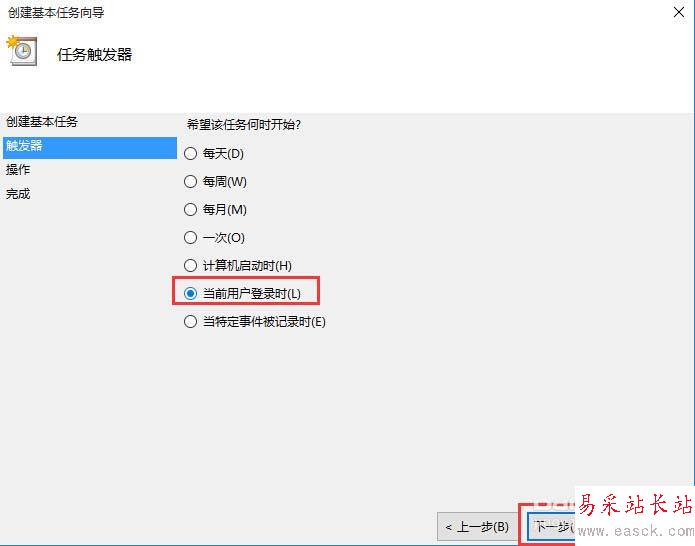Open the www.easck.com watermark link
Image resolution: width=695 pixels, height=546 pixels.
click(x=636, y=530)
